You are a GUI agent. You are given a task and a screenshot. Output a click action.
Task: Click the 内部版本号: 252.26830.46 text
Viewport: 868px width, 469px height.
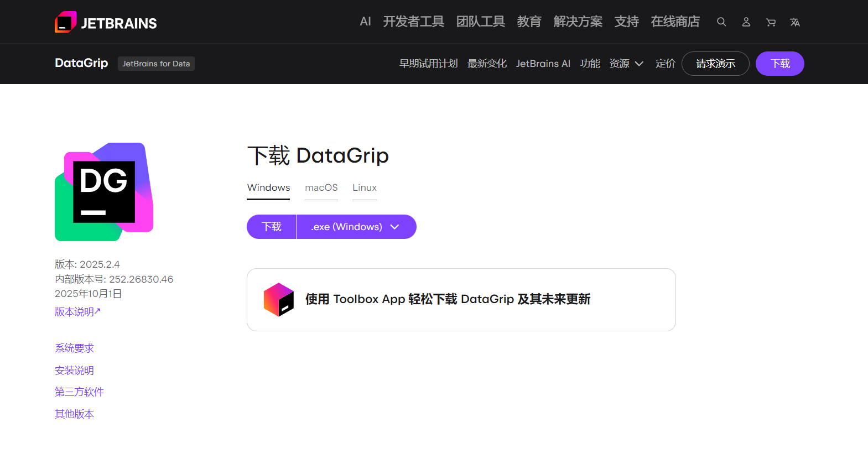(114, 279)
